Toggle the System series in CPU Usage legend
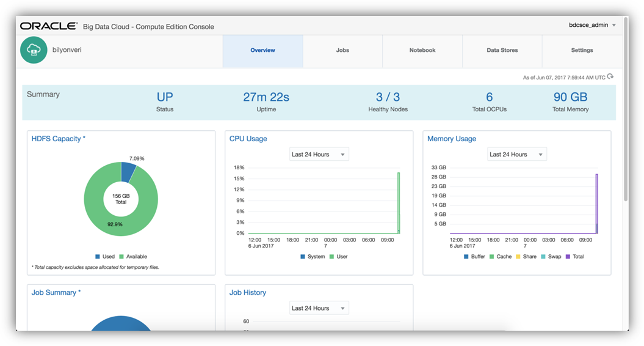The width and height of the screenshot is (644, 346). (303, 257)
